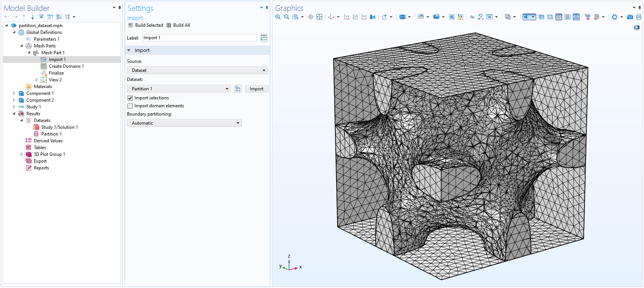Click the Label text field
This screenshot has height=288, width=644.
199,38
